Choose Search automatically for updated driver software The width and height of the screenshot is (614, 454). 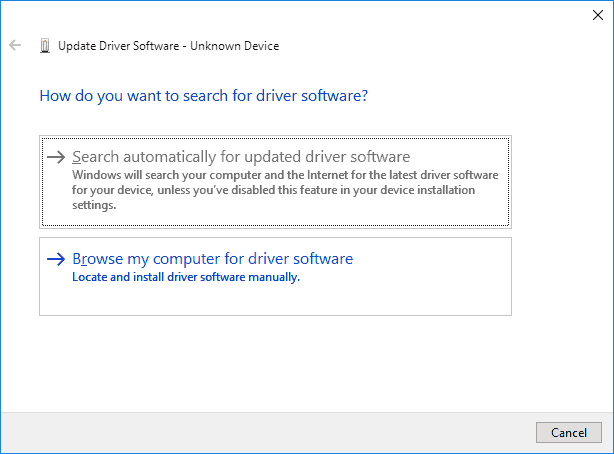[x=241, y=157]
